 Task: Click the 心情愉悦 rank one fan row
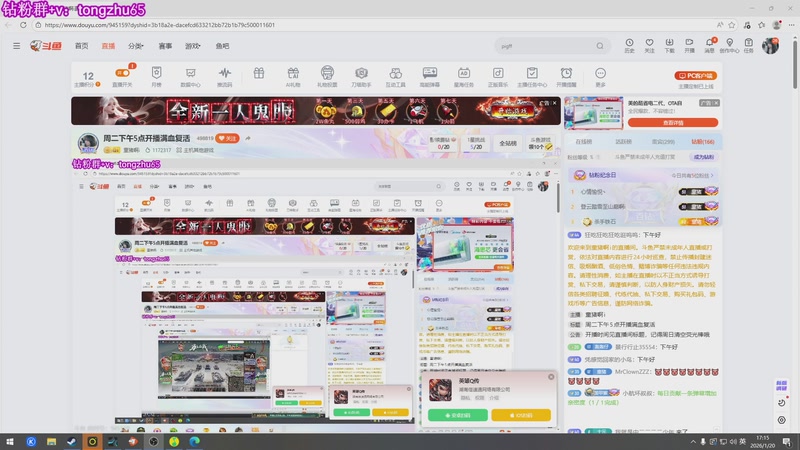point(644,192)
